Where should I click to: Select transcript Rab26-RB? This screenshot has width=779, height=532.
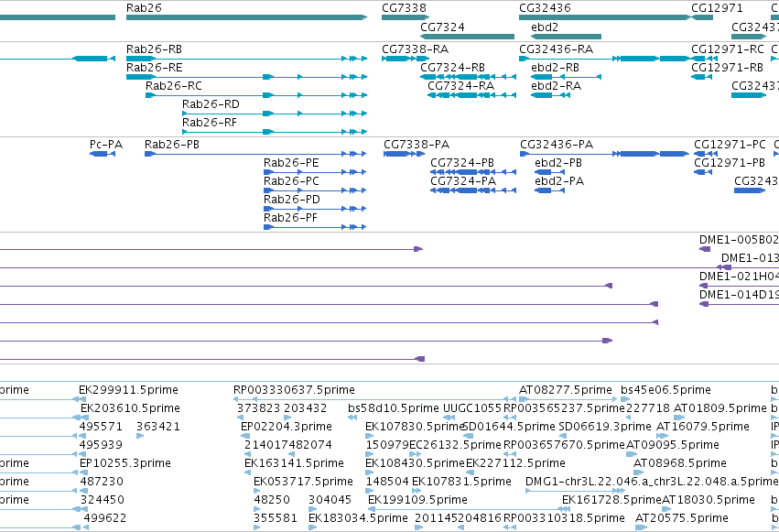pyautogui.click(x=246, y=59)
